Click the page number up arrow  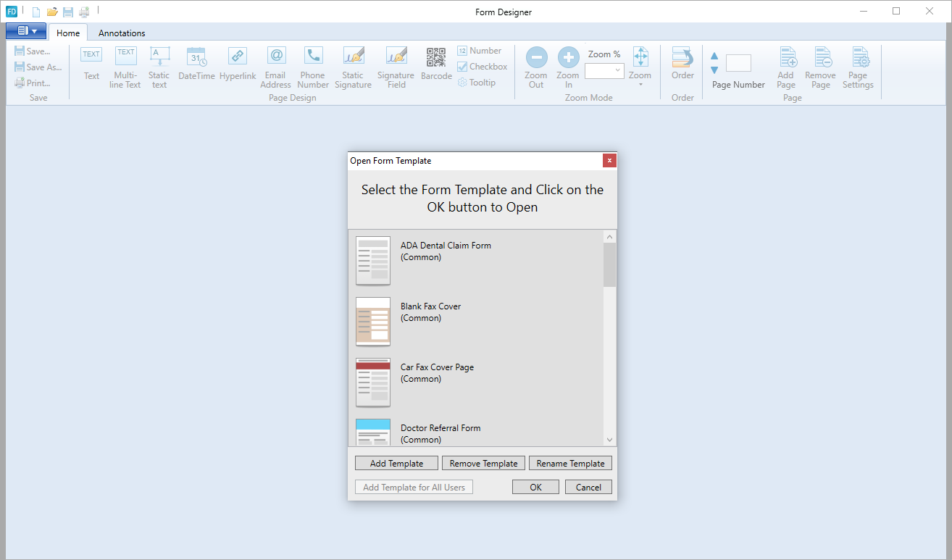(714, 56)
